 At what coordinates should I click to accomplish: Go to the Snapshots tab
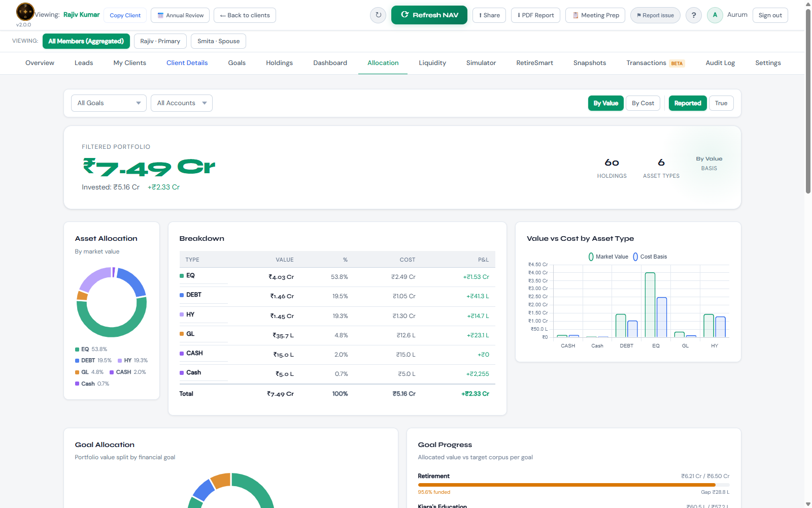pos(590,63)
